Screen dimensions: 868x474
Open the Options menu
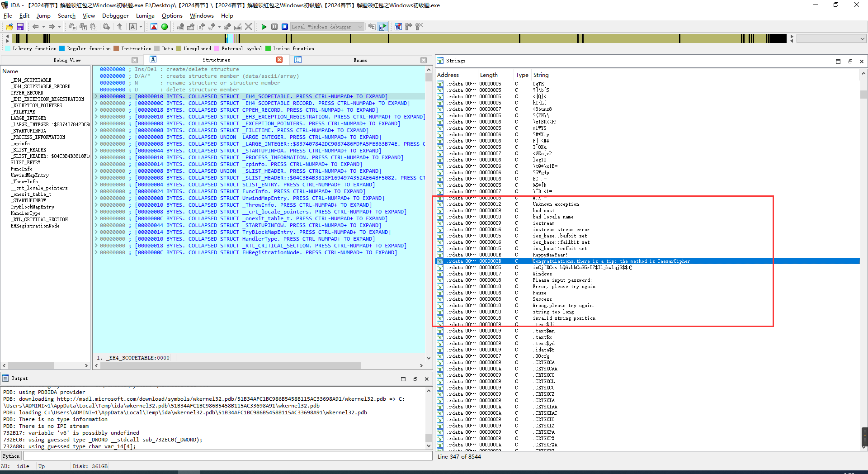click(x=172, y=15)
